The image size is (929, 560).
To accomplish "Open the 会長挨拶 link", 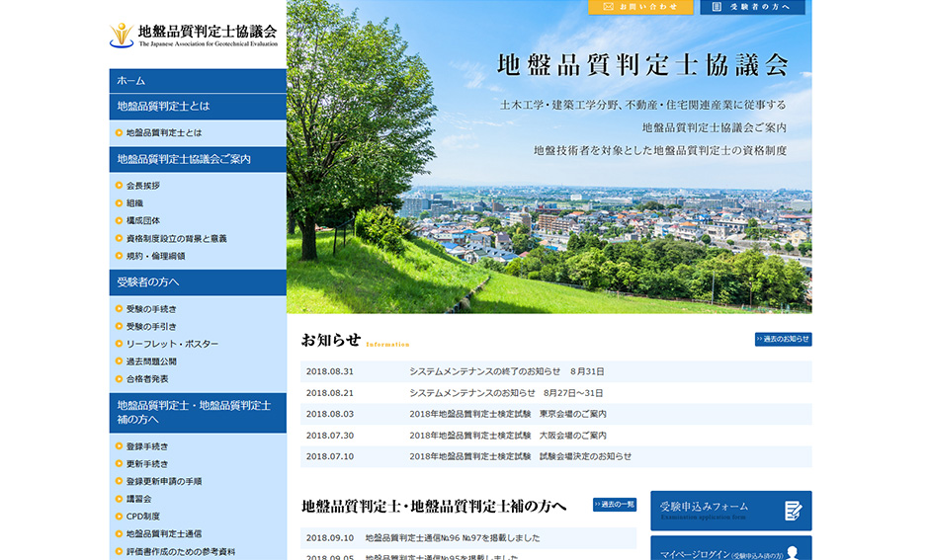I will (142, 186).
